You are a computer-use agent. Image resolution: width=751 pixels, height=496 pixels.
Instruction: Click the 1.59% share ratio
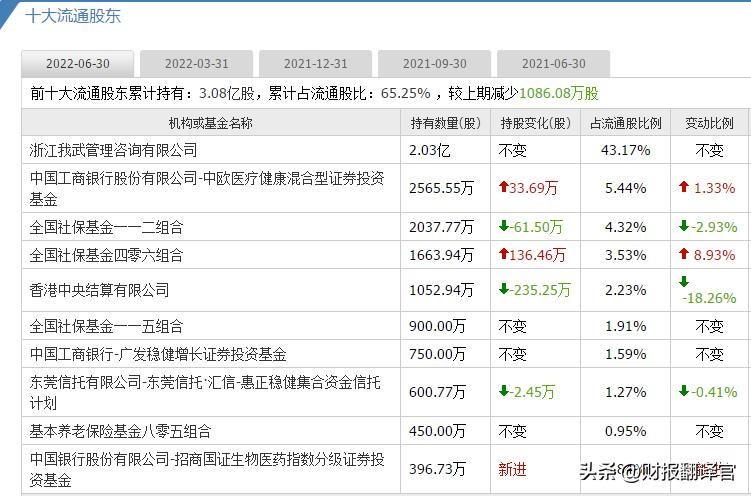[626, 354]
